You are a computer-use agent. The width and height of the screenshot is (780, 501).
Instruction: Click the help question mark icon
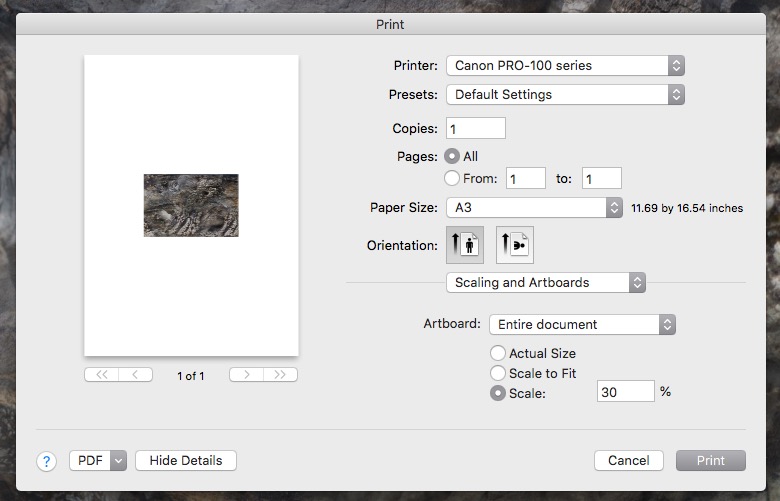47,461
